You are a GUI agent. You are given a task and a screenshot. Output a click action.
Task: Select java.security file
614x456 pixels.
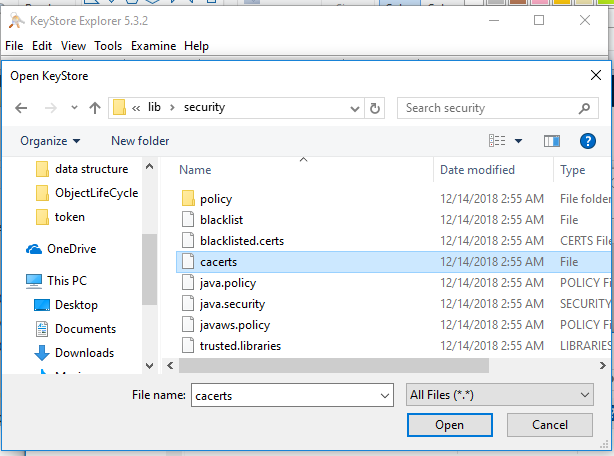click(x=232, y=304)
